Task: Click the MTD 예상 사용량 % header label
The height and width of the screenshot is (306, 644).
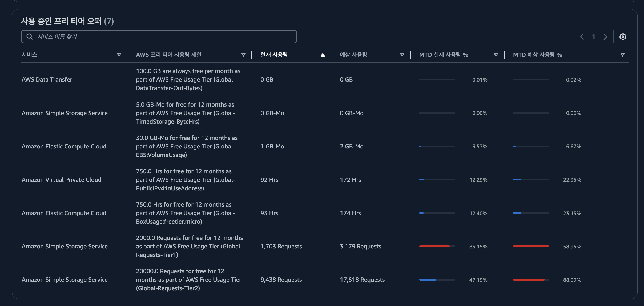Action: click(537, 55)
